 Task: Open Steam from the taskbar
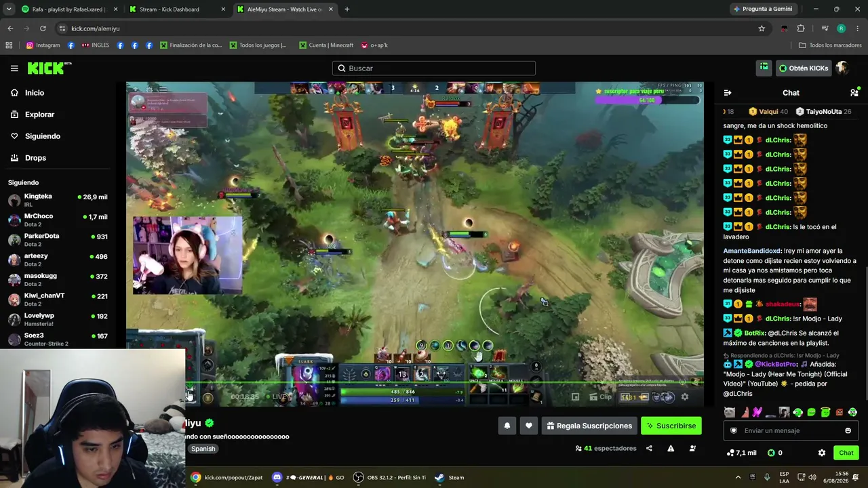pyautogui.click(x=450, y=477)
